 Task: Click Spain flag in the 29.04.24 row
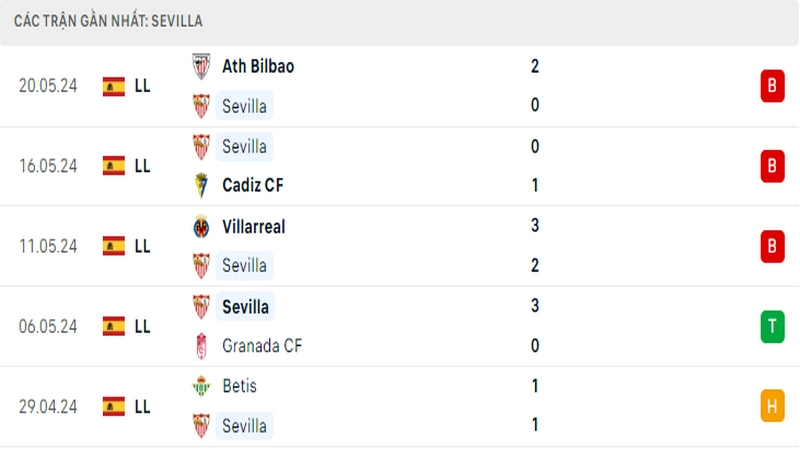click(114, 406)
